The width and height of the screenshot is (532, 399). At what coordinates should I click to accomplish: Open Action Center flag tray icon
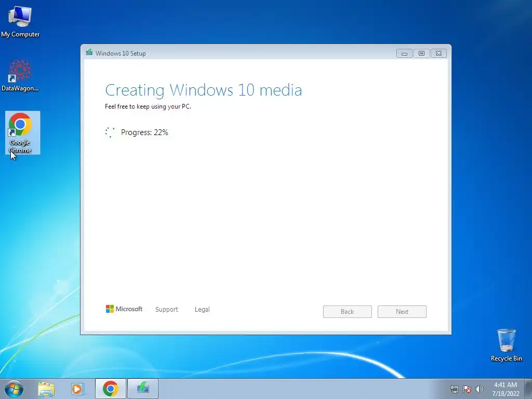[467, 389]
